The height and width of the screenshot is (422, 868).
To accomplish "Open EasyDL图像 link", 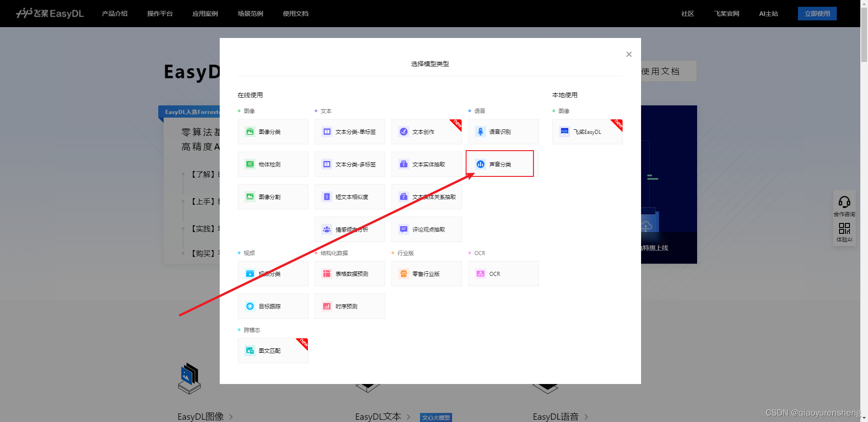I will 205,417.
